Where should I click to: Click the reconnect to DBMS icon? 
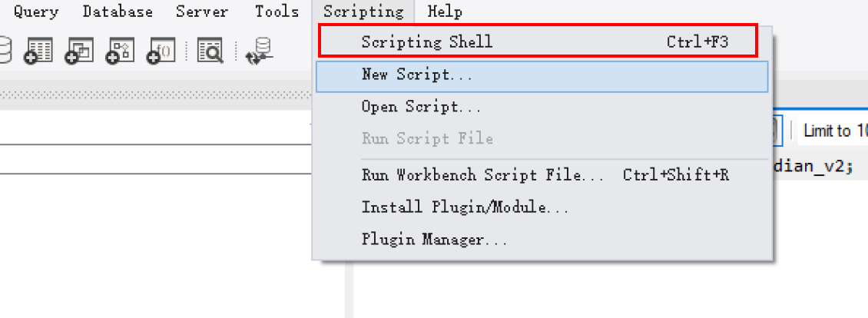(x=257, y=50)
